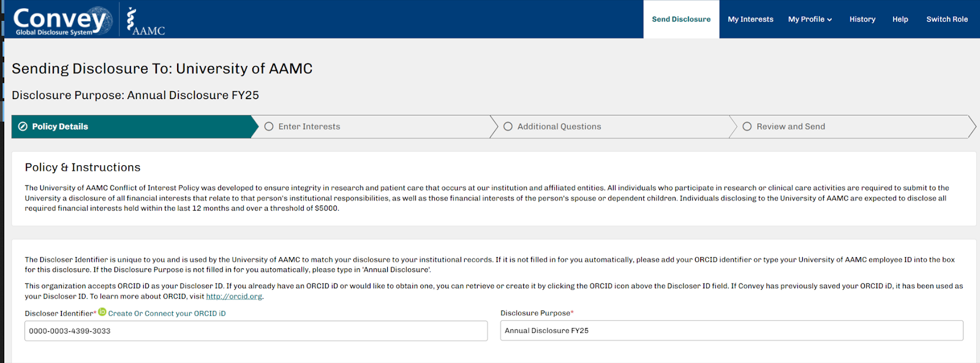Open the Help menu item

[x=900, y=20]
